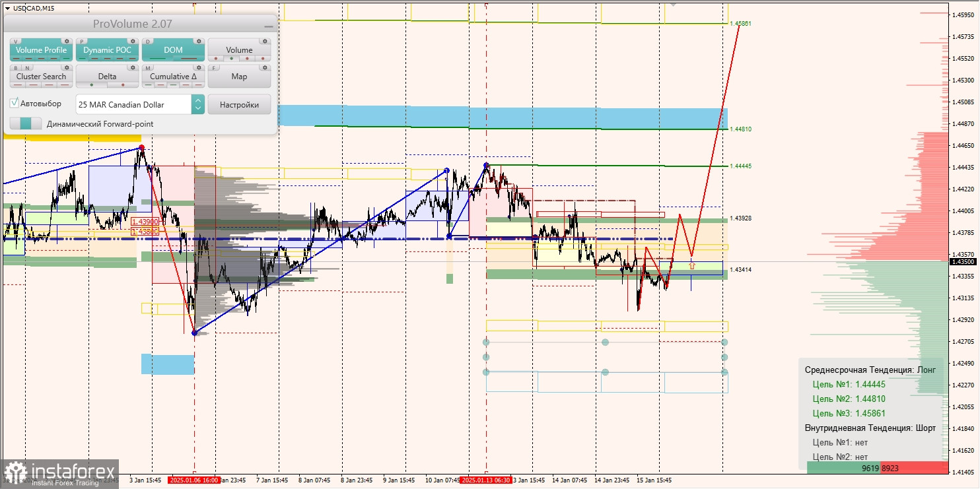
Task: Toggle the Map indicator
Action: 239,77
